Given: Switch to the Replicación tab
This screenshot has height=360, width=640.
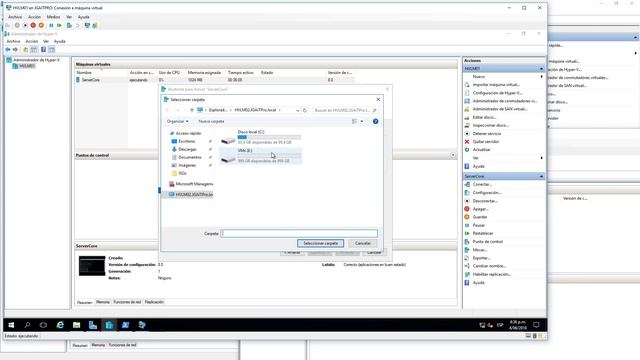Looking at the screenshot, I should pyautogui.click(x=154, y=302).
